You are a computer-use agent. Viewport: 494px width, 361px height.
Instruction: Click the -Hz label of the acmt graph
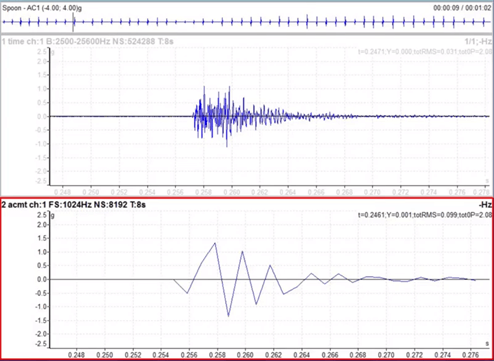(x=485, y=205)
